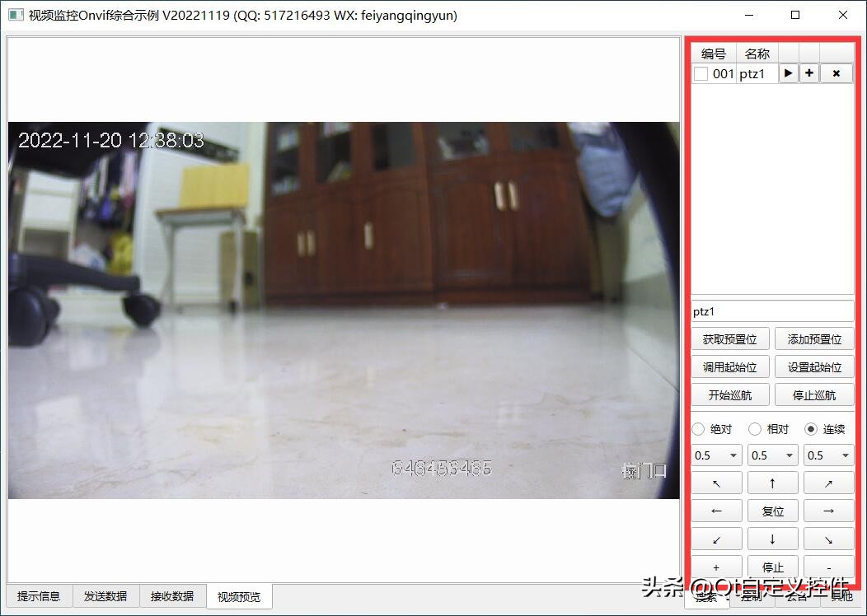Switch to the 视频预览 tab
The image size is (867, 616).
[239, 596]
